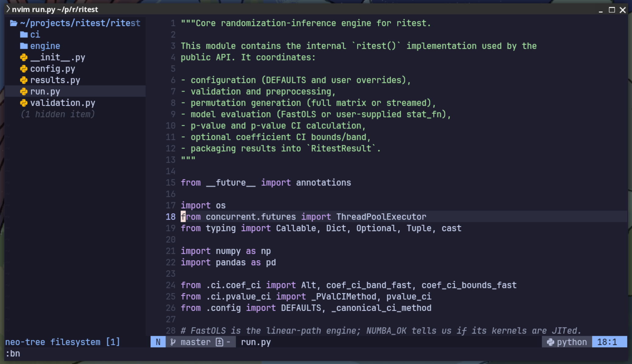Click the Python icon beside run.py

(x=24, y=91)
